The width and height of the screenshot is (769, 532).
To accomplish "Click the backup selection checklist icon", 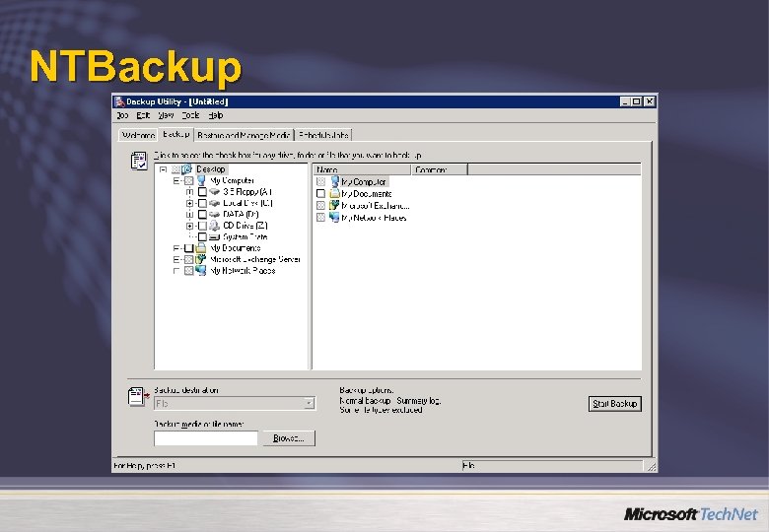I will pos(139,161).
